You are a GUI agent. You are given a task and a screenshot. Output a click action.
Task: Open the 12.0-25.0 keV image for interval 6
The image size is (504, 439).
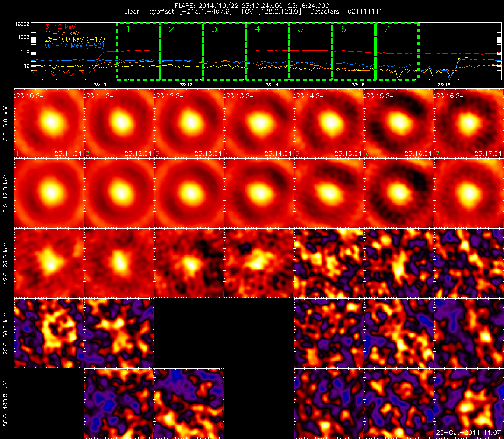point(399,264)
